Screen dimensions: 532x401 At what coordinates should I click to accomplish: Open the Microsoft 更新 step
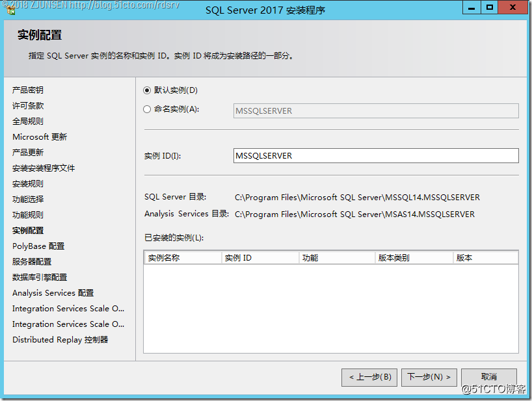point(40,137)
